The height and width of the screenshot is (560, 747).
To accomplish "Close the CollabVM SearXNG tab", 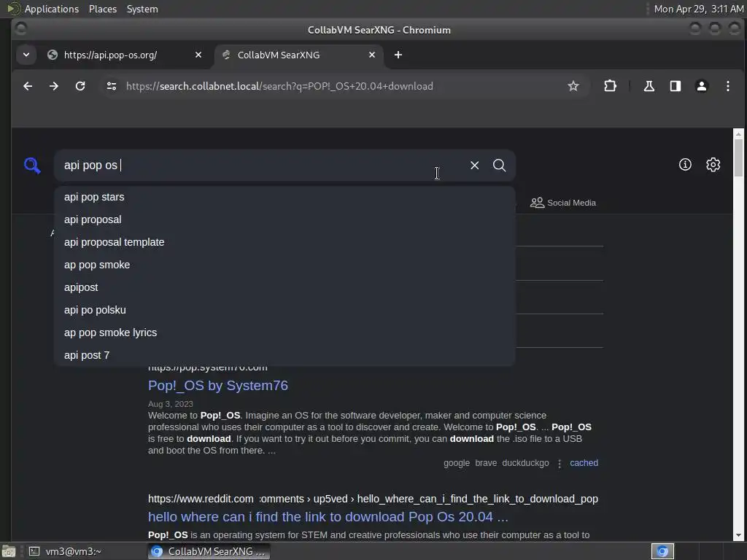I will pos(371,55).
